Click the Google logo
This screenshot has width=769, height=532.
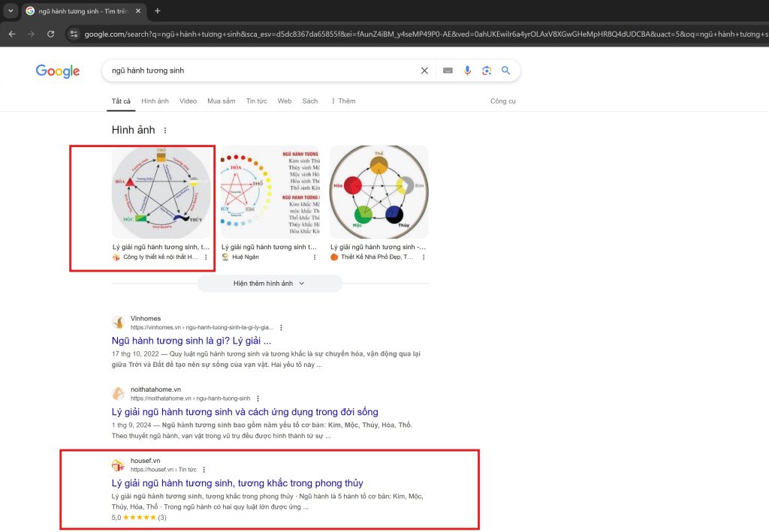(57, 71)
